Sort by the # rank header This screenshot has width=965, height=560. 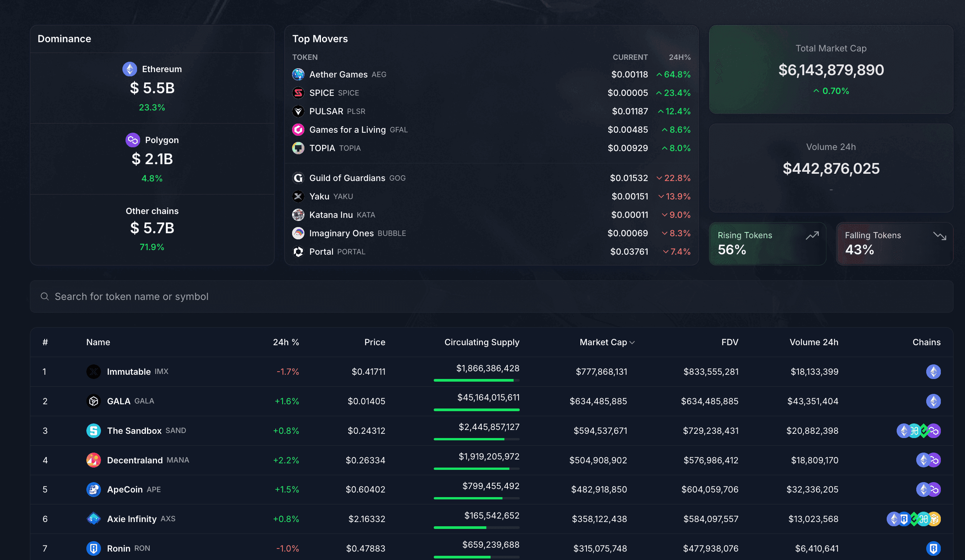coord(45,342)
